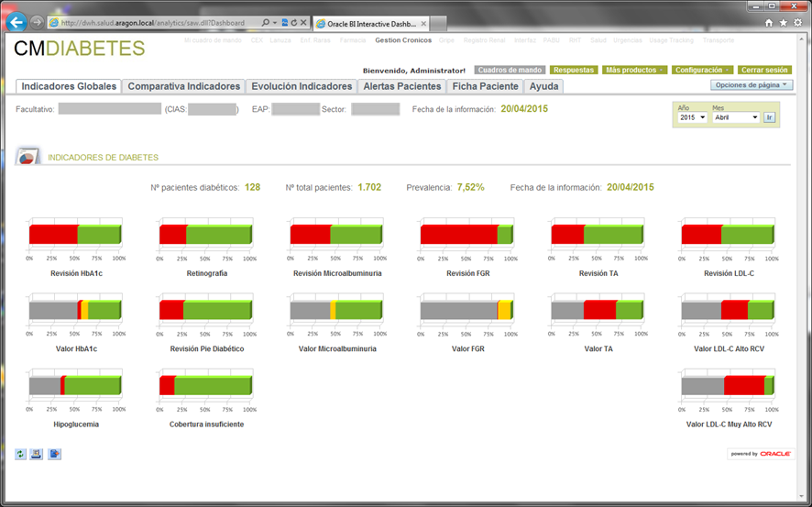Open browser Favorites star
The width and height of the screenshot is (812, 507).
coord(784,23)
